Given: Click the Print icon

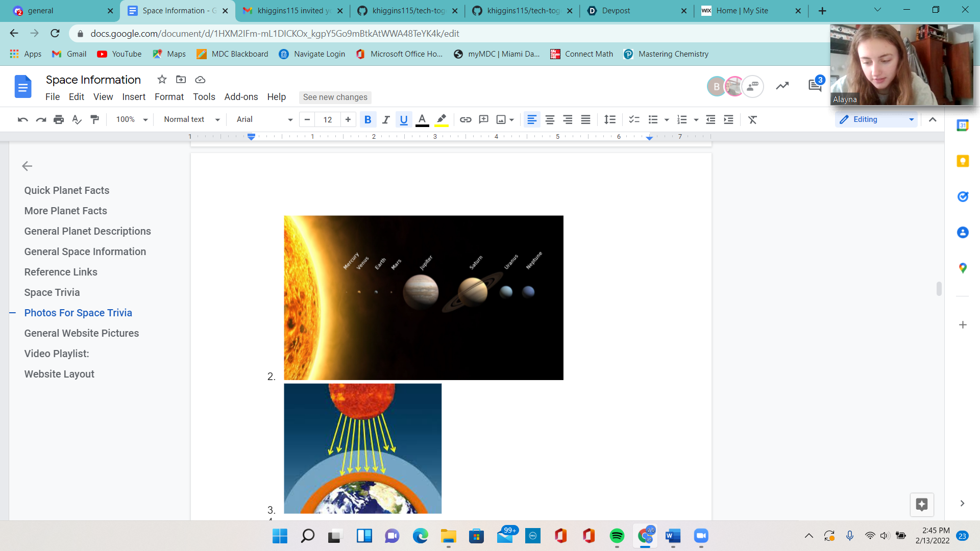Looking at the screenshot, I should pos(59,119).
